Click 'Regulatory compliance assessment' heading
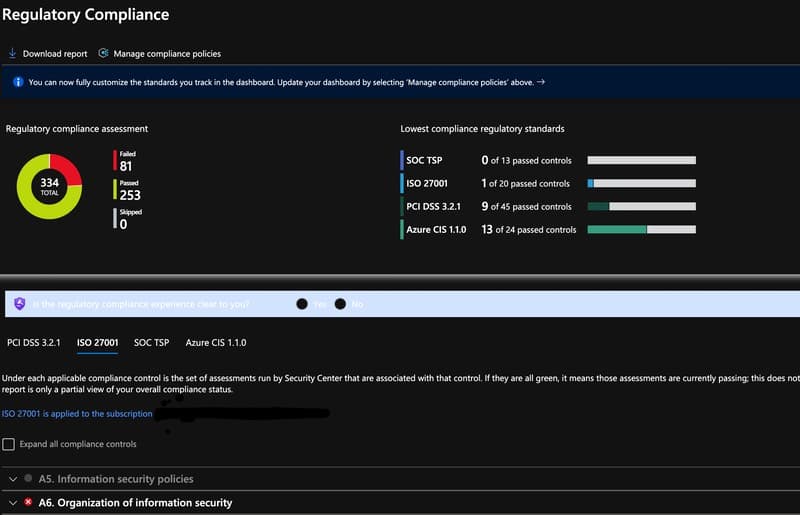The height and width of the screenshot is (515, 800). 77,129
